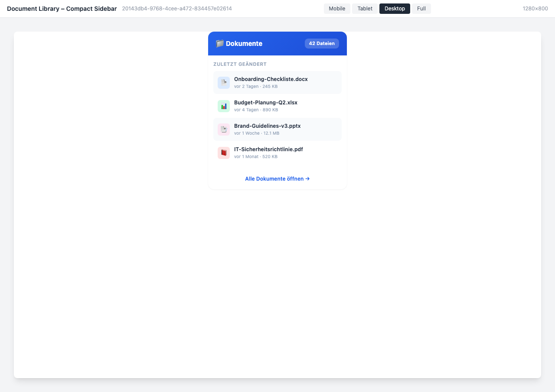555x392 pixels.
Task: Select the Desktop view tab
Action: [x=395, y=8]
